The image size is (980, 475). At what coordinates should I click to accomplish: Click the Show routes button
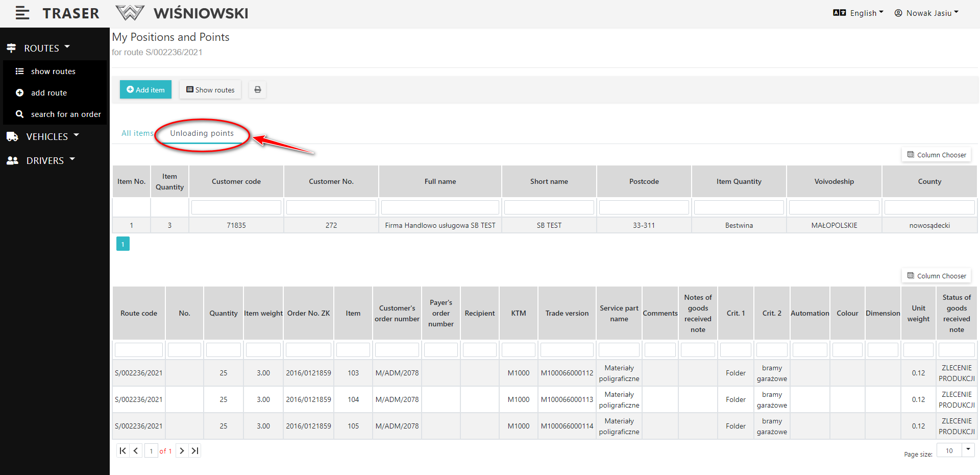pyautogui.click(x=210, y=90)
